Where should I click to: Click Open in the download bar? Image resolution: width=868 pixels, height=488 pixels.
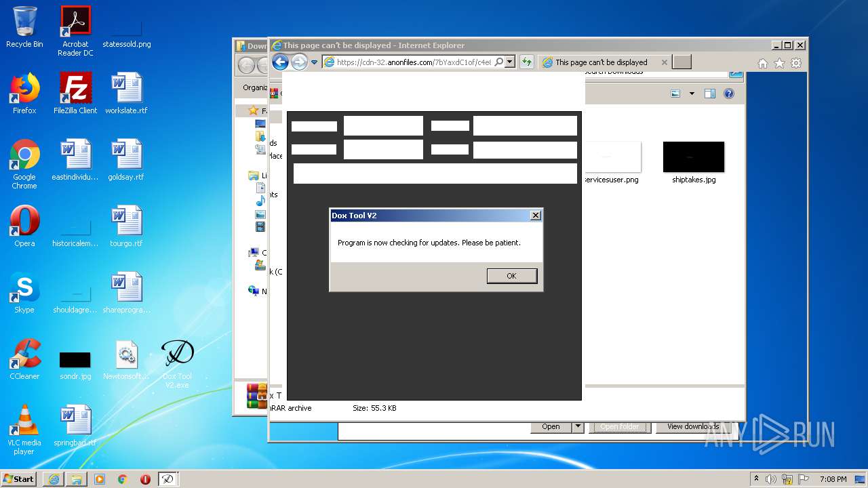pyautogui.click(x=551, y=426)
